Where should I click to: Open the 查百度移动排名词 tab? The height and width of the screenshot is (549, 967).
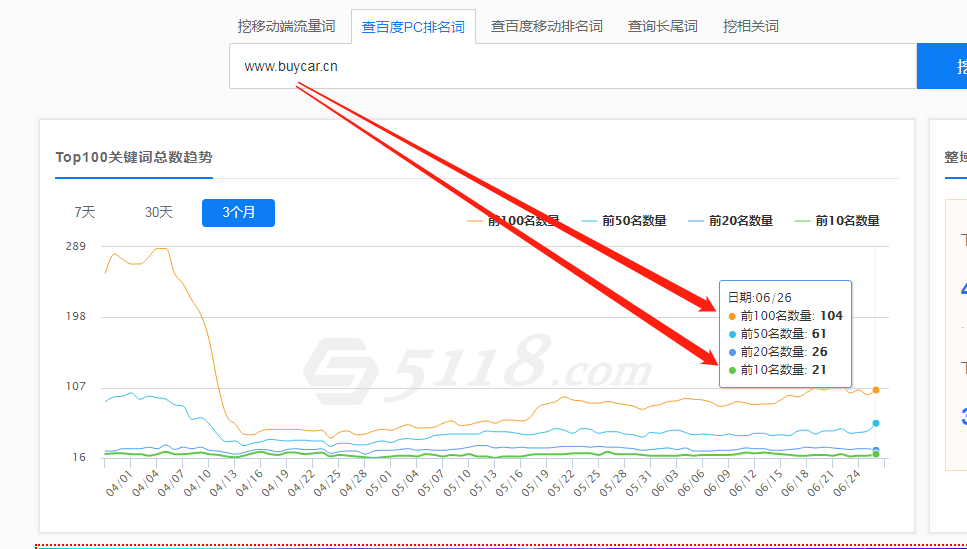click(546, 27)
